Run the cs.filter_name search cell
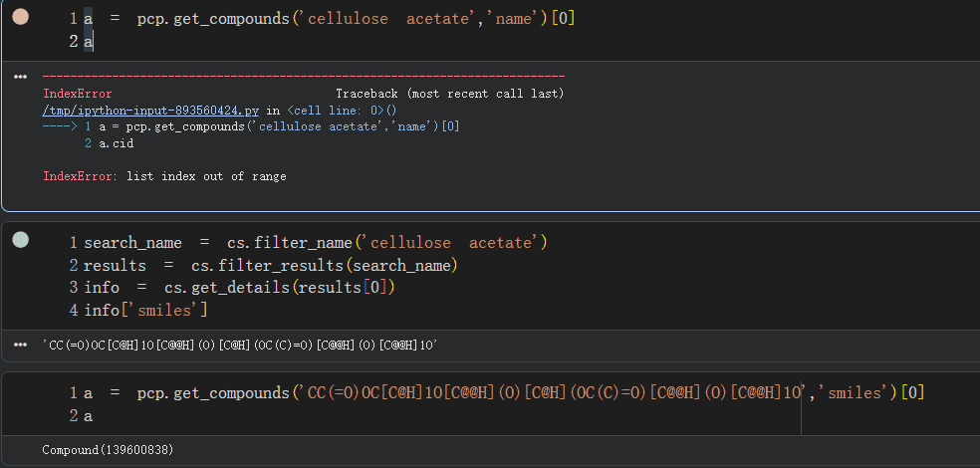 pyautogui.click(x=20, y=240)
